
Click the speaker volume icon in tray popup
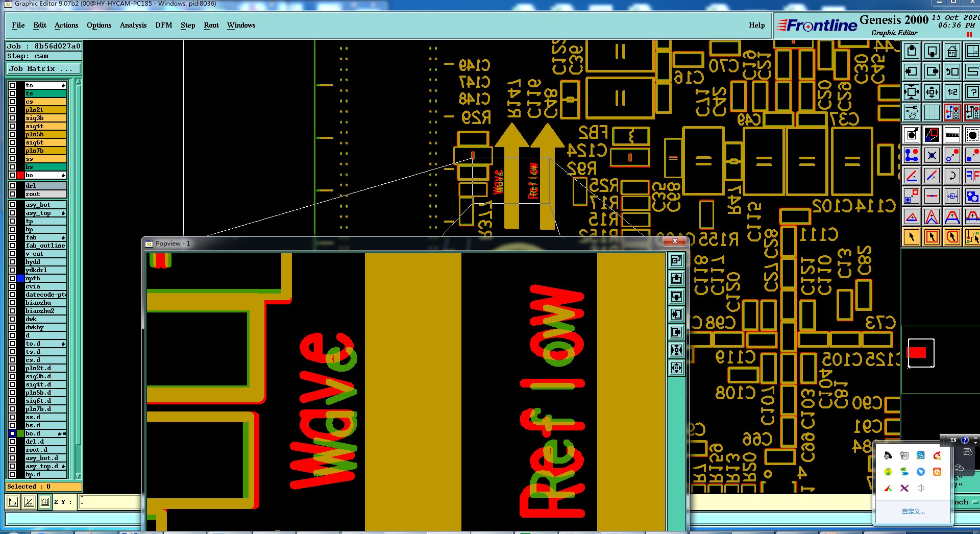(x=921, y=488)
